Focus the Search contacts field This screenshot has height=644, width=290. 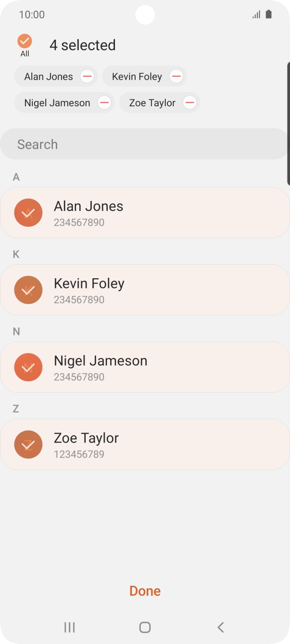(144, 144)
